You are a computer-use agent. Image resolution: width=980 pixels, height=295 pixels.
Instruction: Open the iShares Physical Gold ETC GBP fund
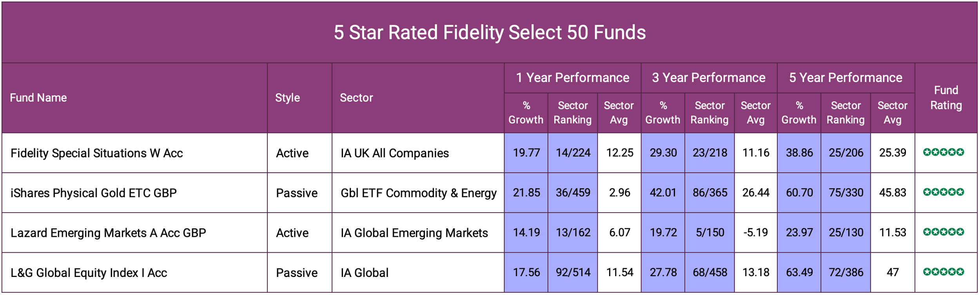[x=93, y=193]
